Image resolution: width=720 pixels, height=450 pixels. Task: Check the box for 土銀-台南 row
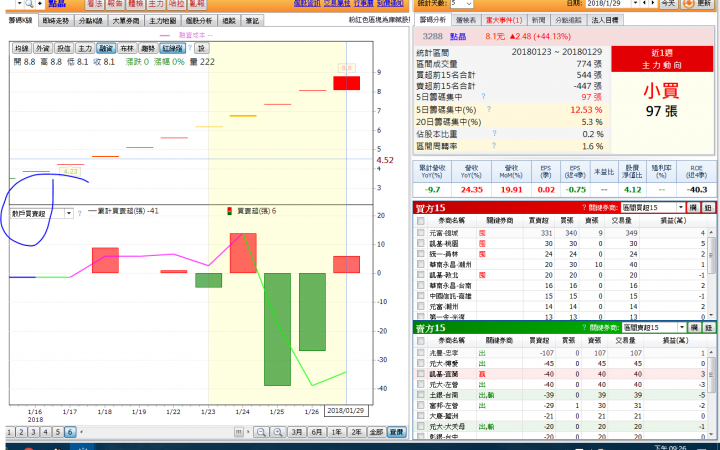pos(420,394)
